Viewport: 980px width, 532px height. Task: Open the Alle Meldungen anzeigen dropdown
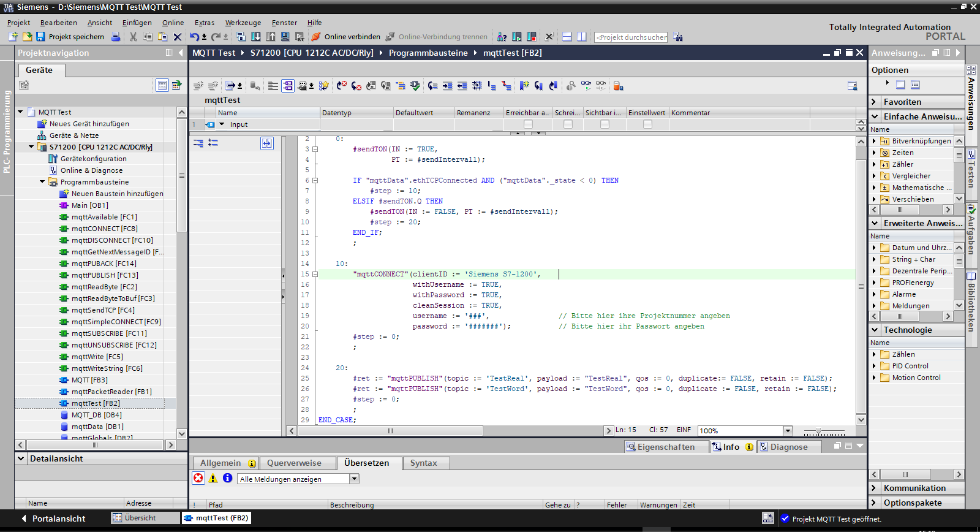click(354, 479)
